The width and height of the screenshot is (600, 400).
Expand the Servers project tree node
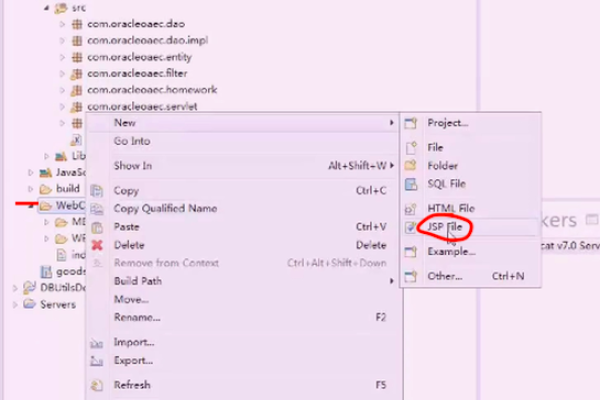15,305
